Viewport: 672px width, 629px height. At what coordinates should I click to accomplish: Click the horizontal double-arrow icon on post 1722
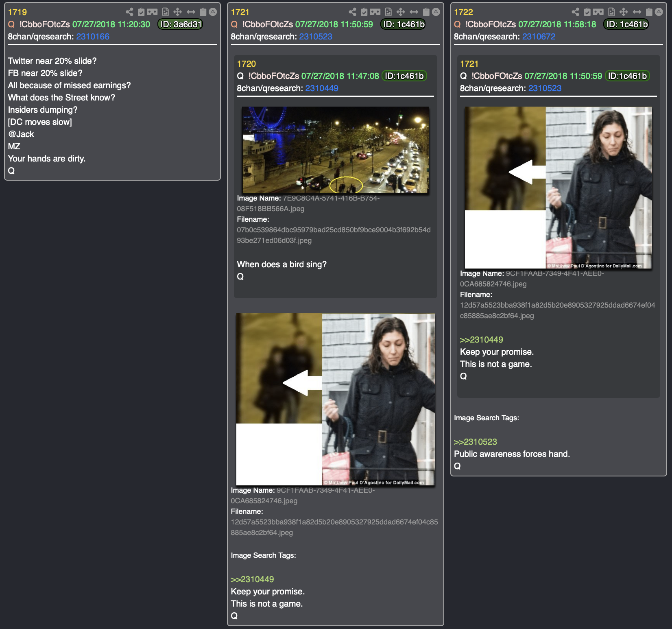pyautogui.click(x=637, y=12)
